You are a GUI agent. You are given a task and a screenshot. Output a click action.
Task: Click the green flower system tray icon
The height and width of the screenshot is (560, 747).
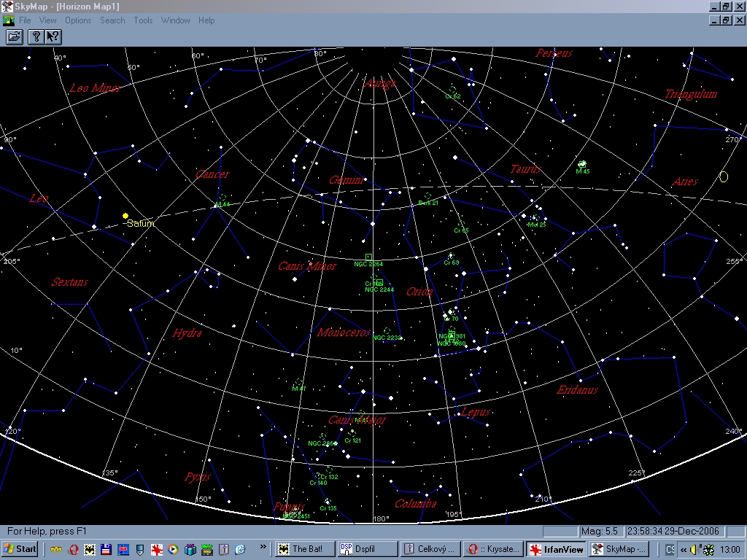(x=708, y=550)
